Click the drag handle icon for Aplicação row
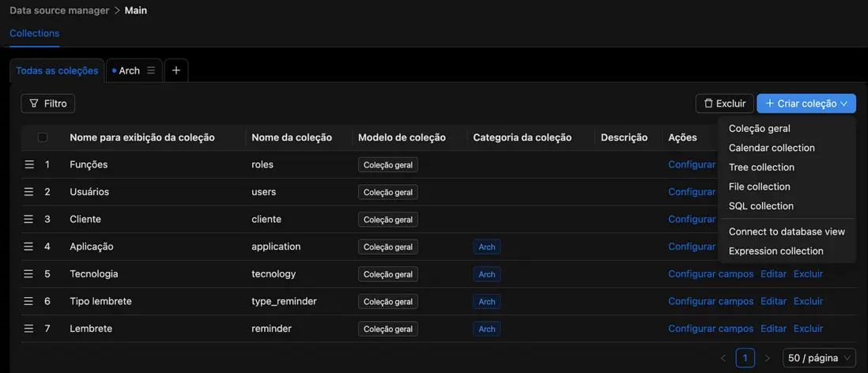The image size is (868, 373). (29, 247)
